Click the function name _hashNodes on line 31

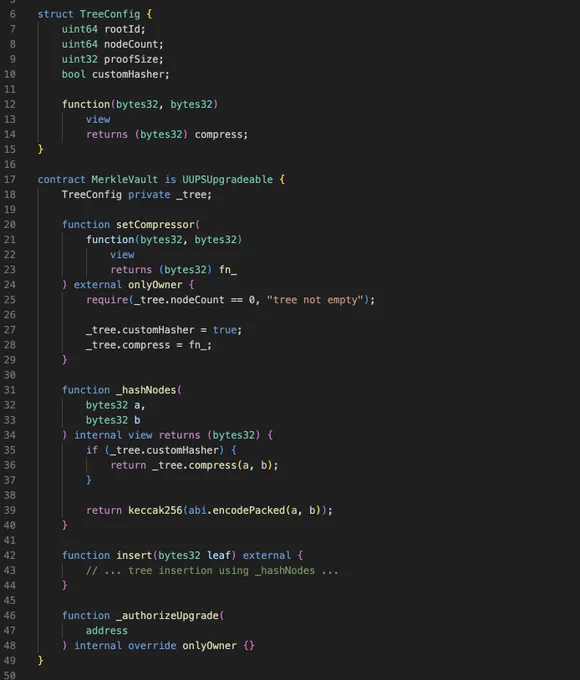pos(146,390)
